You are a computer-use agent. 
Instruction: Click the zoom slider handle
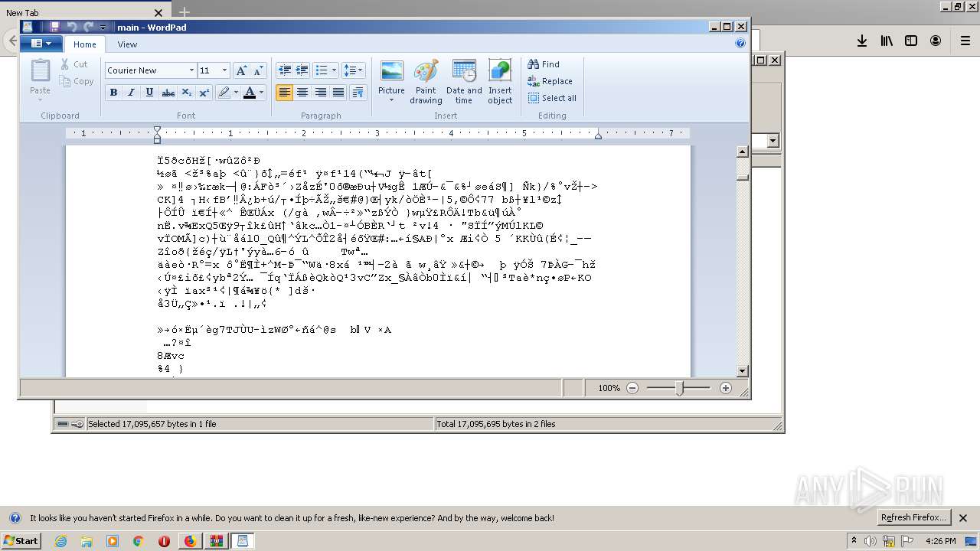click(679, 388)
